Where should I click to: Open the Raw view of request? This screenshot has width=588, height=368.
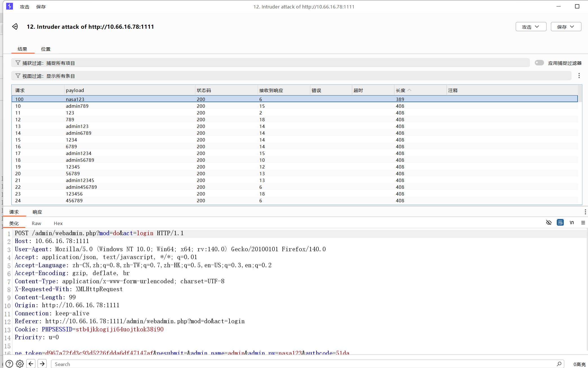coord(36,223)
